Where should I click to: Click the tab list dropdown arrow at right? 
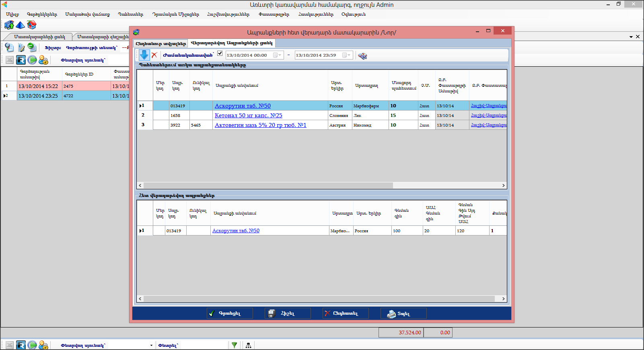(631, 37)
